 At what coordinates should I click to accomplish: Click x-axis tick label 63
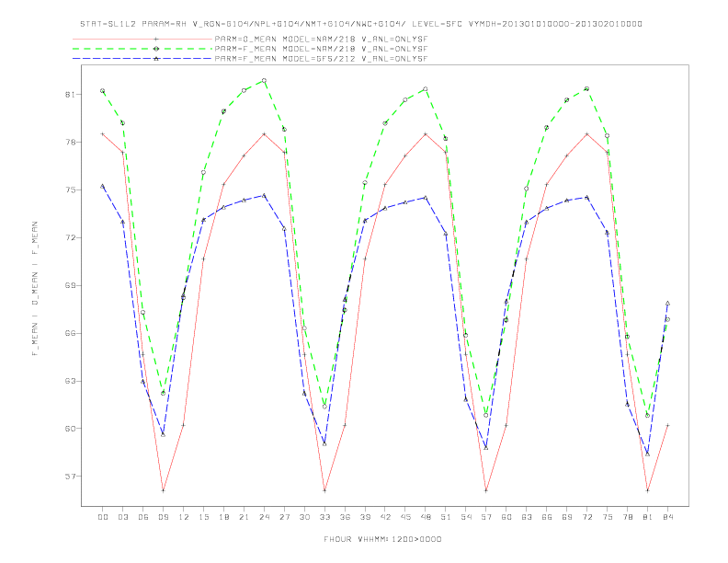527,517
